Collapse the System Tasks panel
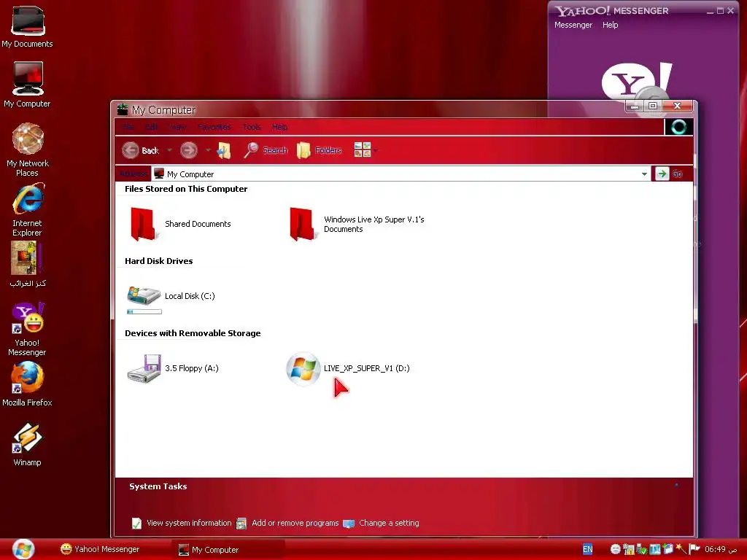 676,486
